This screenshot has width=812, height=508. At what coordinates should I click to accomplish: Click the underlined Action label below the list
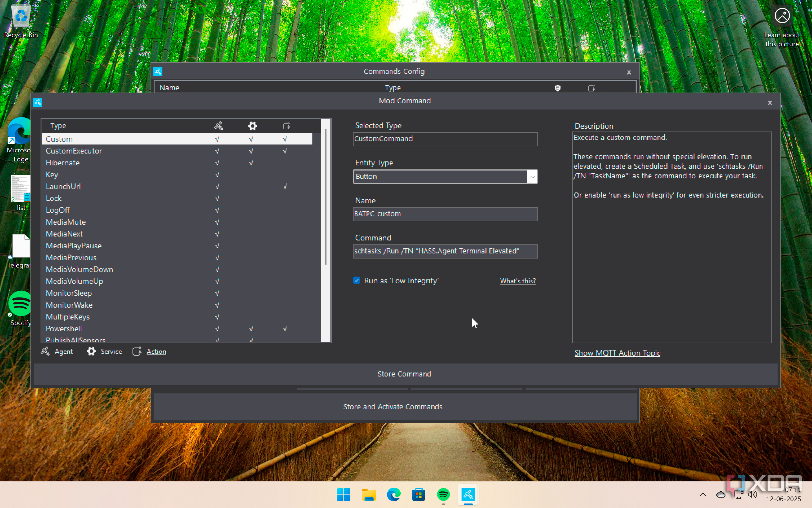click(x=156, y=351)
